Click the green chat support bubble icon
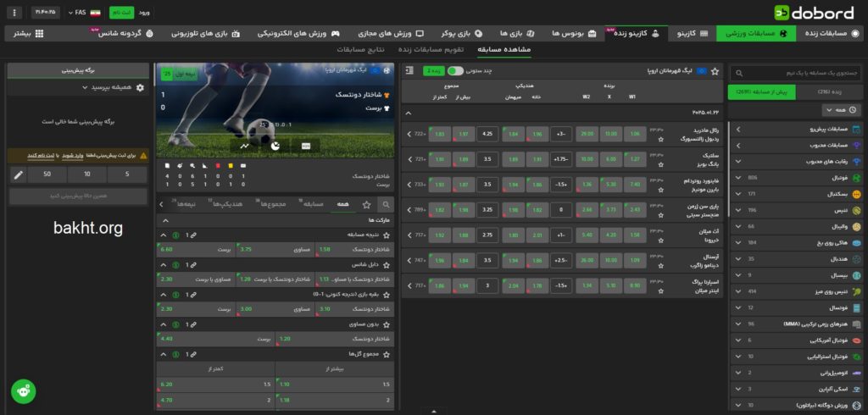Screen dimensions: 868x415 [x=23, y=391]
